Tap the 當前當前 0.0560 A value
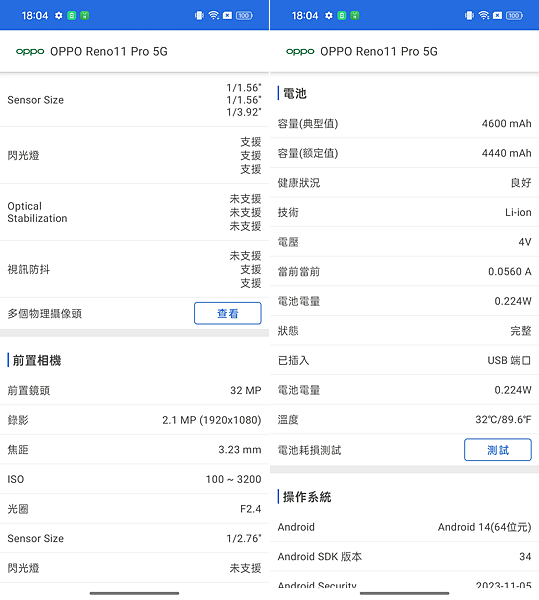 [510, 271]
